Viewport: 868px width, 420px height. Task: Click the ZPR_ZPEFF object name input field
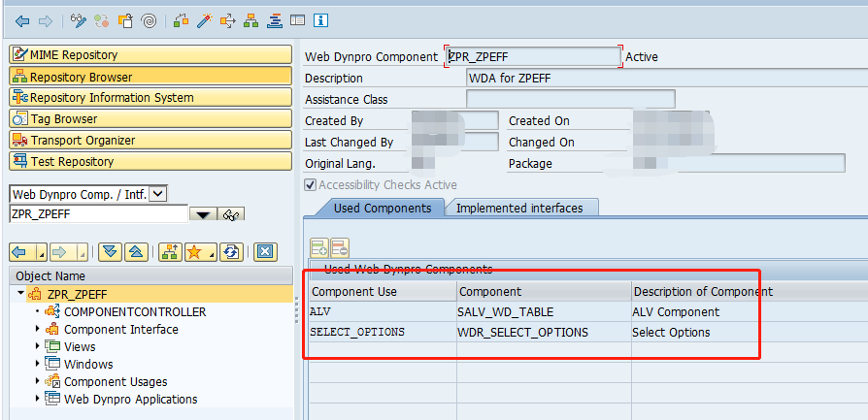click(98, 214)
